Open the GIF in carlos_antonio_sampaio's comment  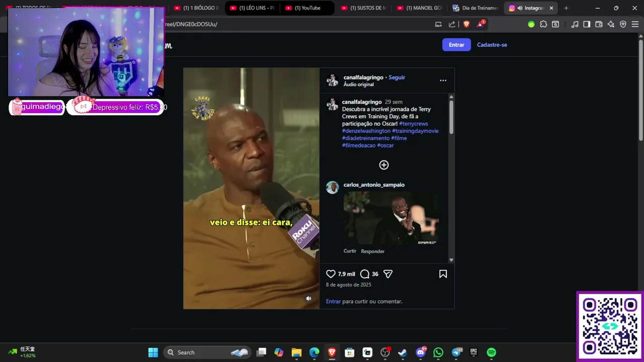[x=391, y=218]
